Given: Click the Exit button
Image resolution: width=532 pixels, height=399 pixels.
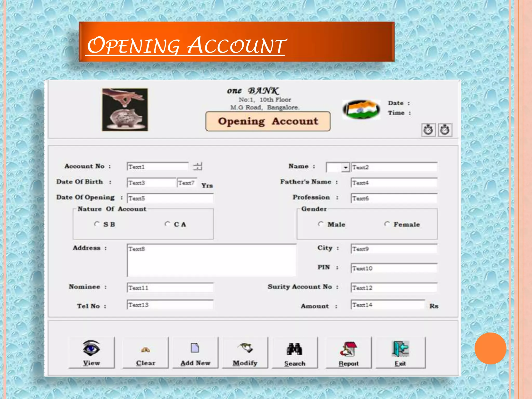Looking at the screenshot, I should [x=401, y=353].
